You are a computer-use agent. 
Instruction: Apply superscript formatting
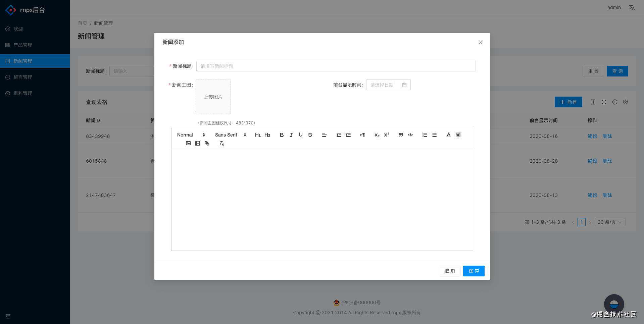pyautogui.click(x=386, y=135)
